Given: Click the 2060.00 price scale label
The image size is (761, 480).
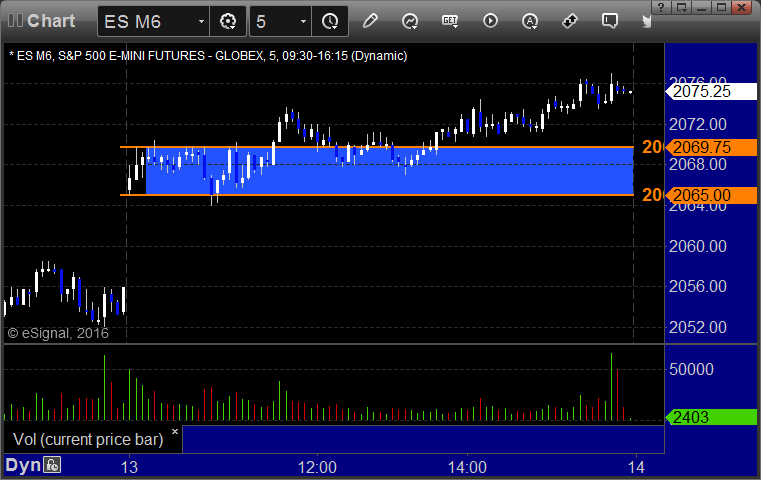Looking at the screenshot, I should pos(698,247).
